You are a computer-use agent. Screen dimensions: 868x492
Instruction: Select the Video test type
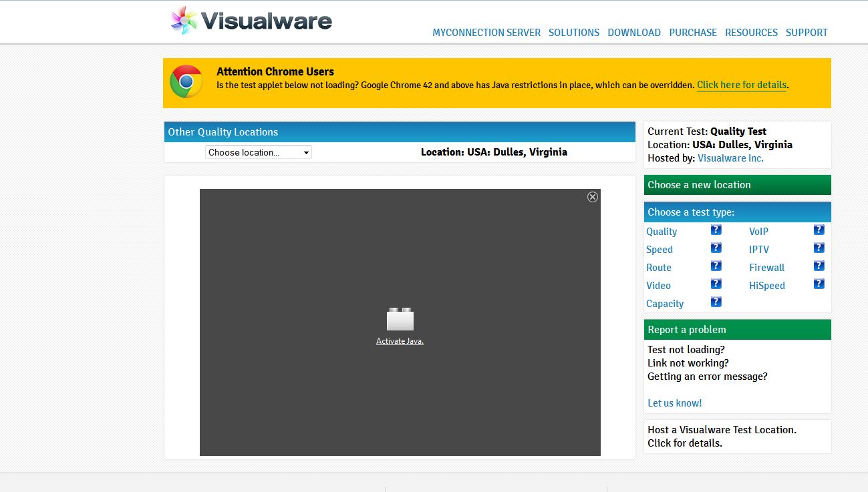(658, 286)
